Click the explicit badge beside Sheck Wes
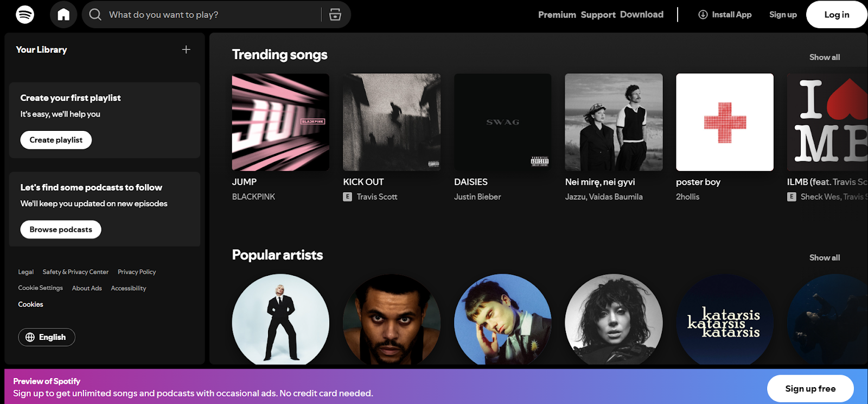This screenshot has height=404, width=868. [792, 197]
